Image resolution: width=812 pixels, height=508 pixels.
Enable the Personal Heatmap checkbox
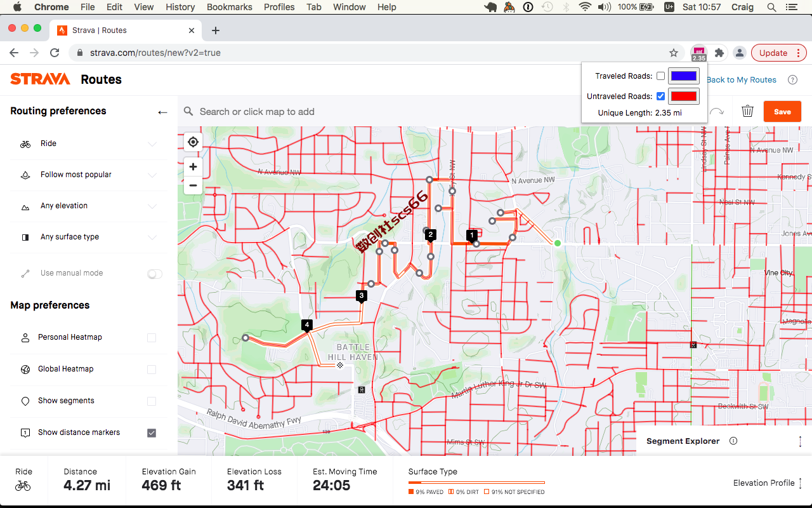[x=152, y=338]
